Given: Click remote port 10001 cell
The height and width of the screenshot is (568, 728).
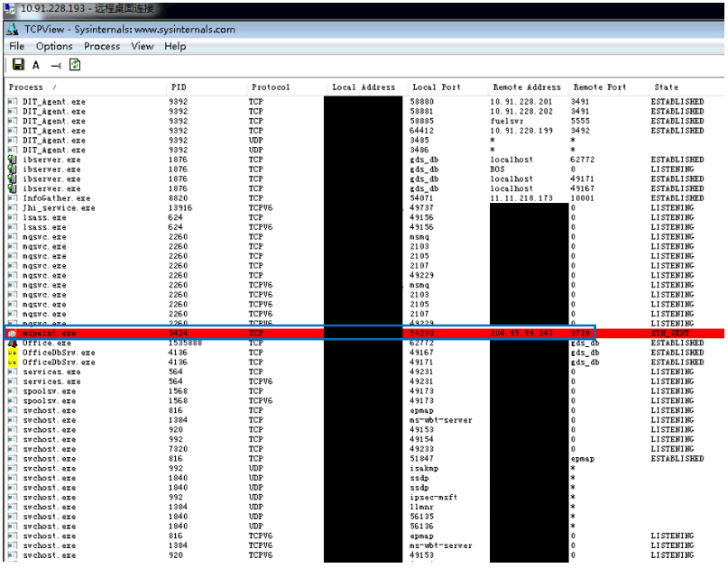Looking at the screenshot, I should coord(582,198).
